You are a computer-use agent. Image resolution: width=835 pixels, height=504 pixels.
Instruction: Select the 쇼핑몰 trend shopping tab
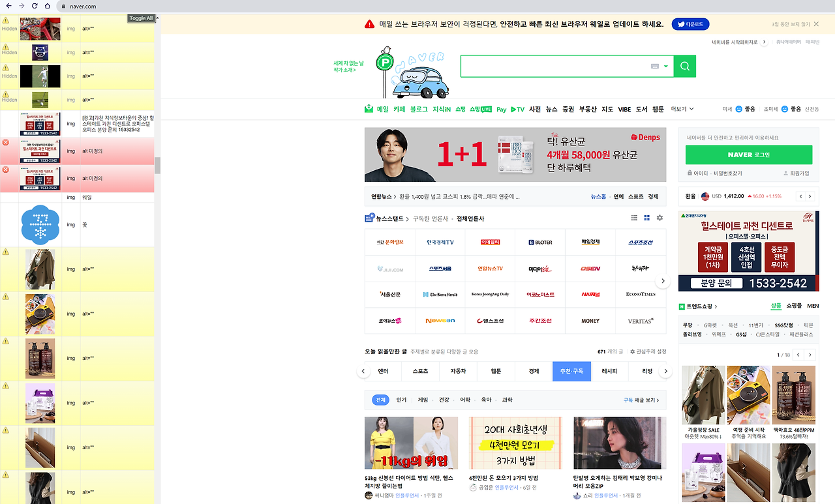coord(793,306)
